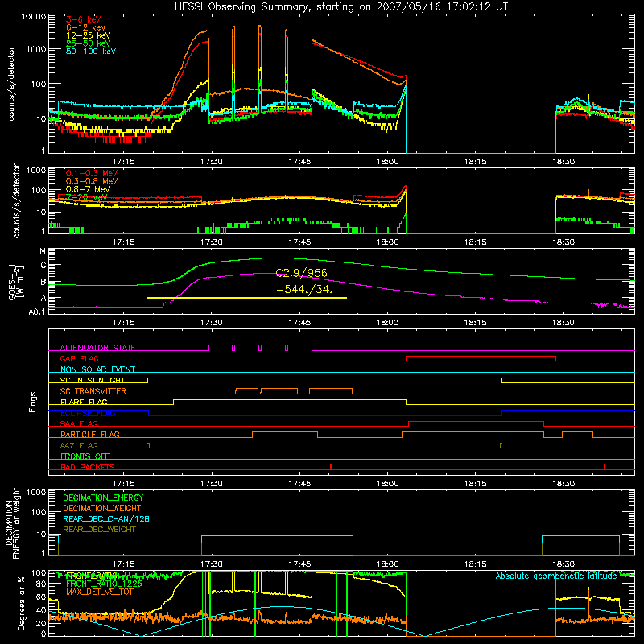The width and height of the screenshot is (644, 644).
Task: Click the Degrees or % axis title
Action: [21, 604]
